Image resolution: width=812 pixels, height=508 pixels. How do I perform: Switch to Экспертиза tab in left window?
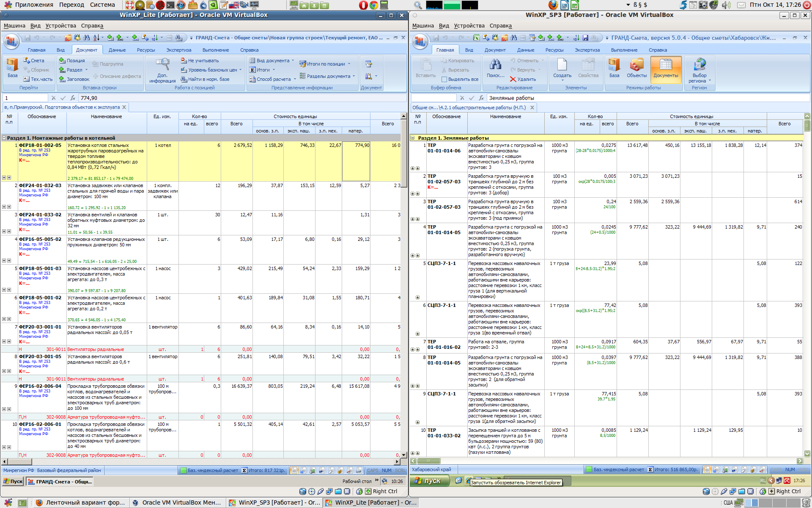(178, 50)
